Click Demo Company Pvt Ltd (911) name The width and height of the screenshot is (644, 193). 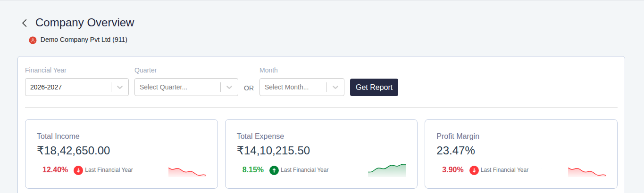(84, 40)
